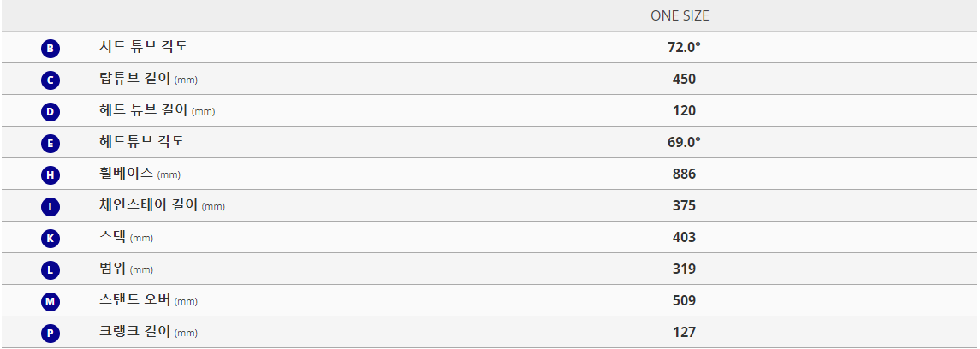980x349 pixels.
Task: Click the ONE SIZE column header
Action: [x=680, y=16]
